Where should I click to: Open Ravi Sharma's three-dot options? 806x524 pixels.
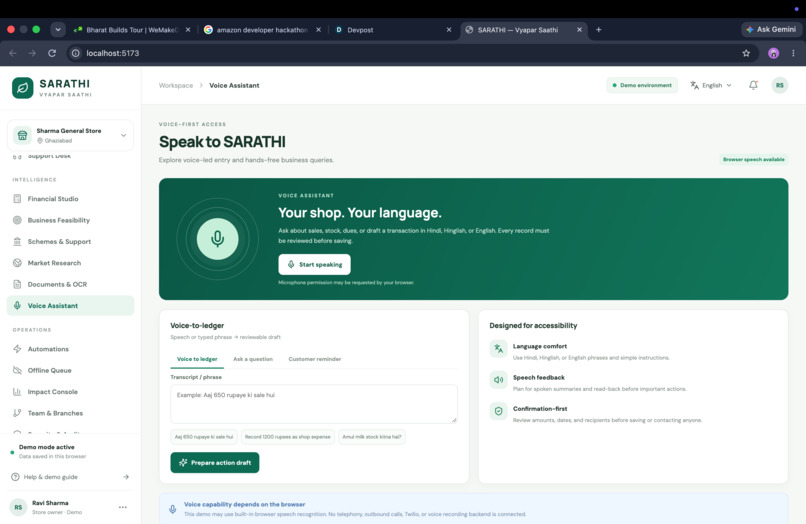coord(122,507)
